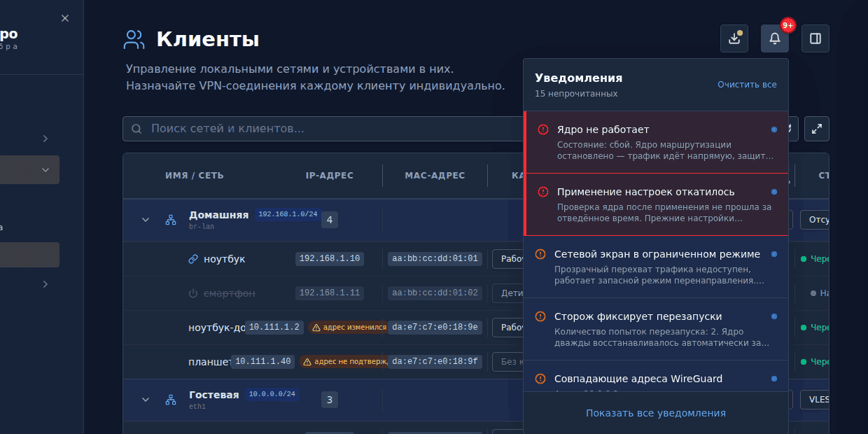Click the адрес изменился warning badge

(x=348, y=327)
